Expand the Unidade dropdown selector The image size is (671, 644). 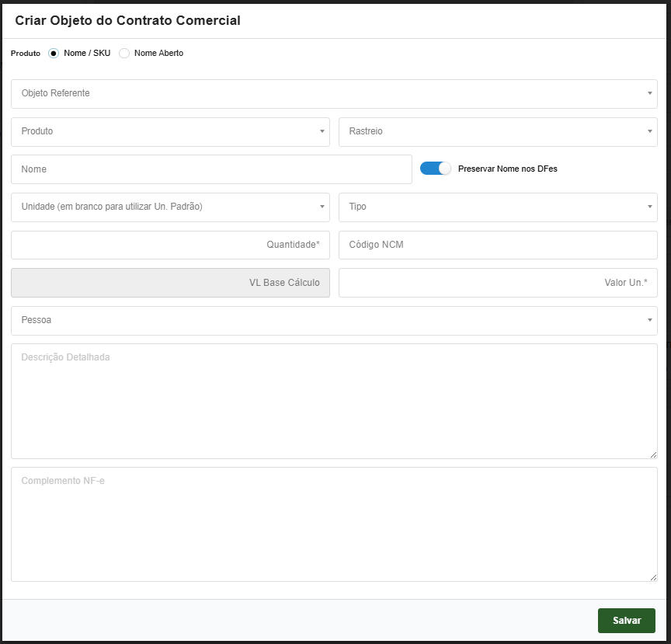[x=170, y=207]
